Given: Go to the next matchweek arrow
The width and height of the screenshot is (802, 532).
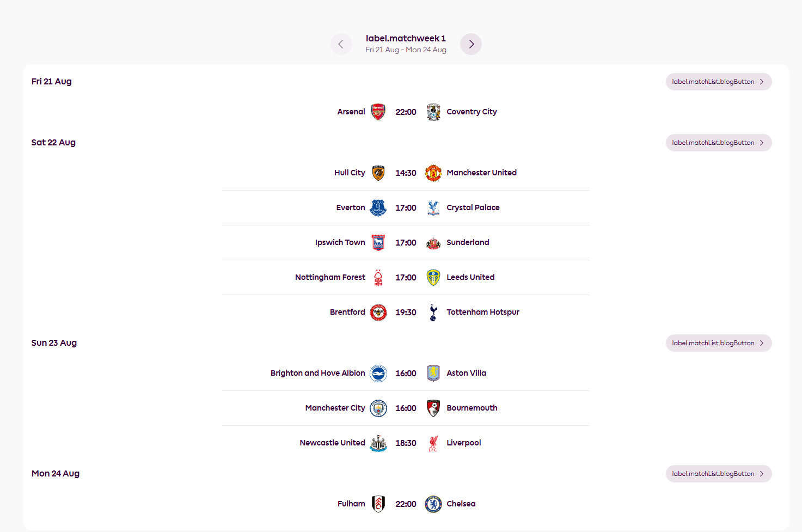Looking at the screenshot, I should click(x=471, y=44).
